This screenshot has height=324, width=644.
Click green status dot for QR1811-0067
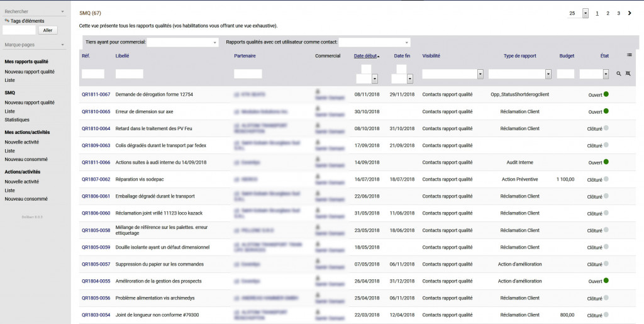pyautogui.click(x=606, y=94)
